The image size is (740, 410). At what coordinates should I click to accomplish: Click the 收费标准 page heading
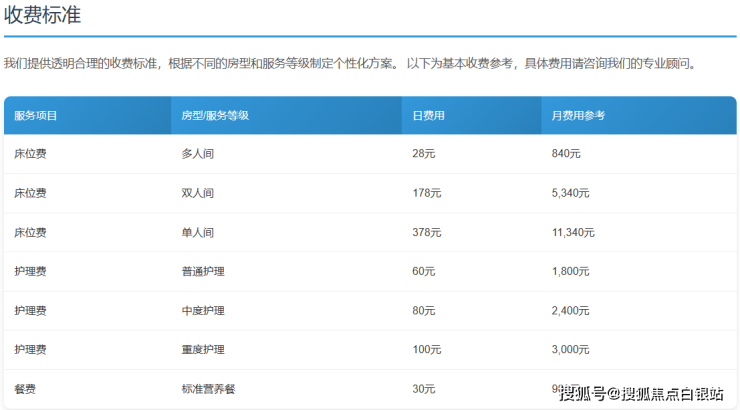point(43,16)
